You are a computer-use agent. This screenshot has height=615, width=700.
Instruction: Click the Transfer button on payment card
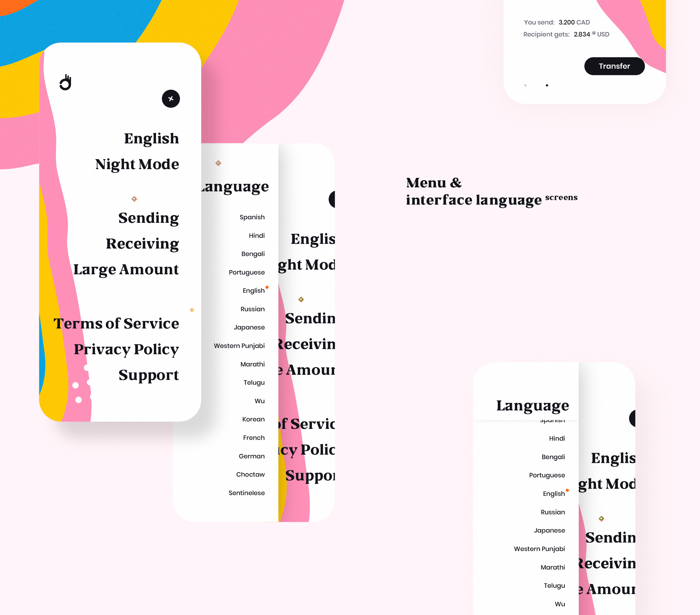(615, 65)
